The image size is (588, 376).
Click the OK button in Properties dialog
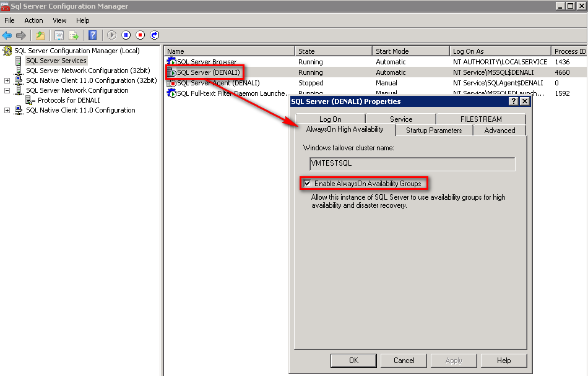pyautogui.click(x=353, y=361)
